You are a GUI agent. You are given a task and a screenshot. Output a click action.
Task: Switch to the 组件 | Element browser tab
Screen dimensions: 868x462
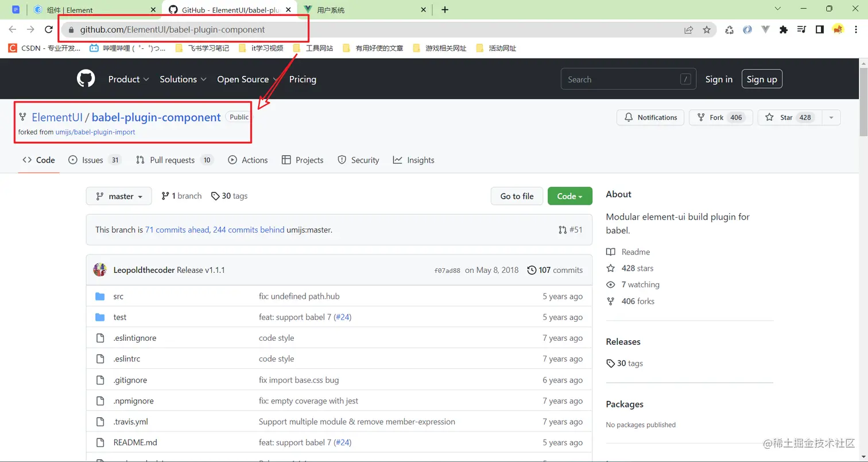tap(95, 10)
